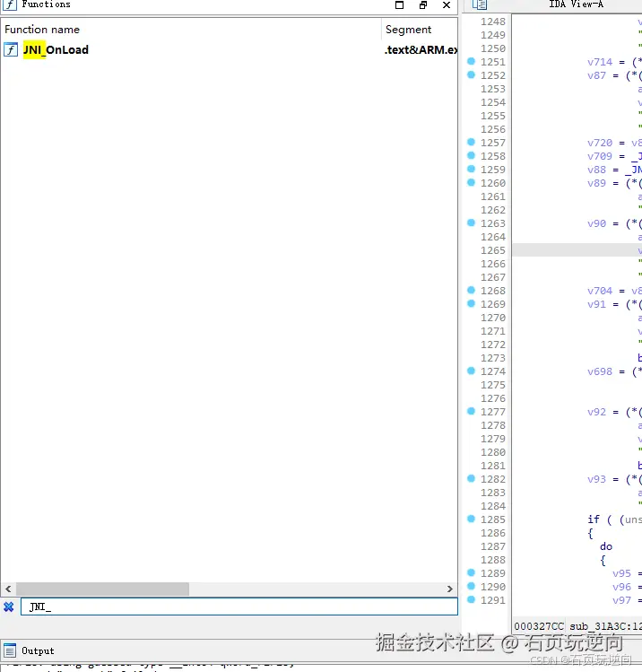Click variable v92 in pseudocode

(x=596, y=412)
